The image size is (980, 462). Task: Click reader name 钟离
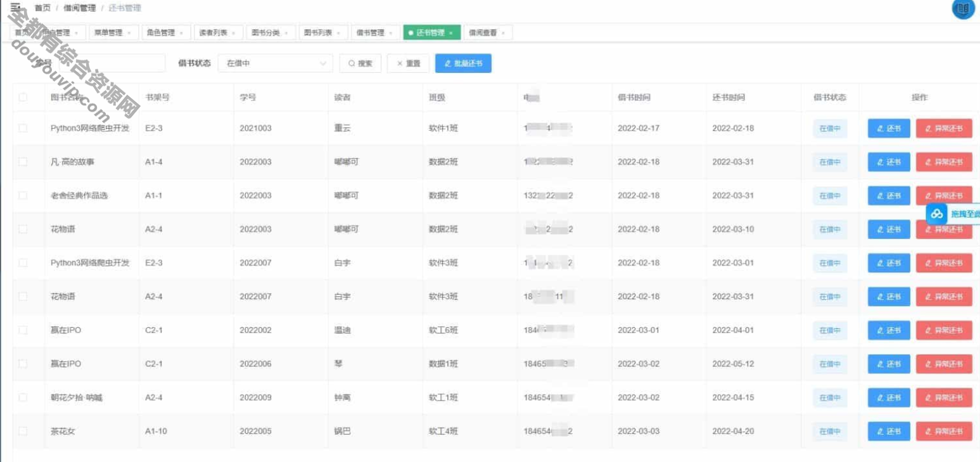click(x=343, y=397)
